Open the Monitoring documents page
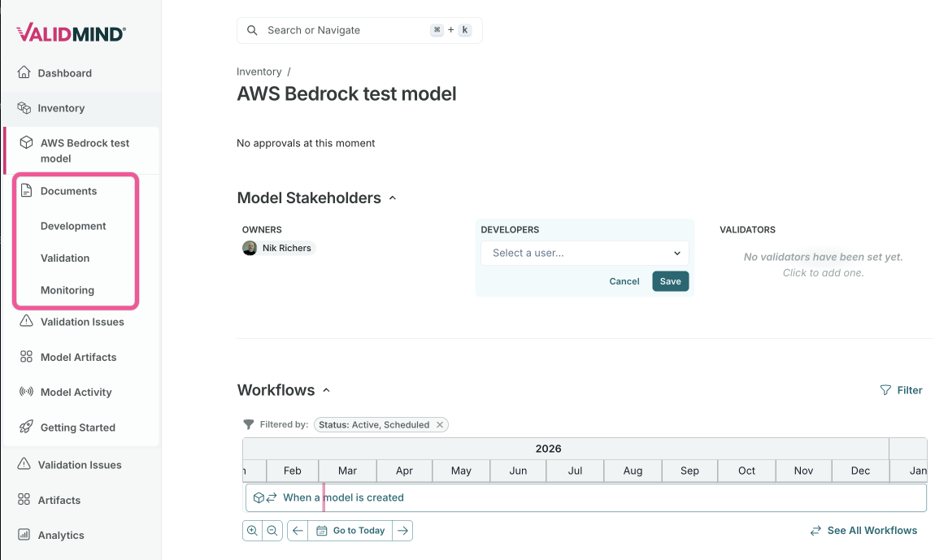This screenshot has height=560, width=948. 67,290
